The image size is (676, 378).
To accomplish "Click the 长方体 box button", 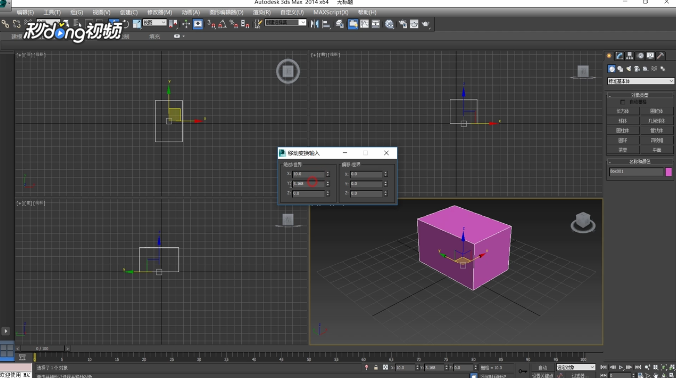I will [623, 111].
